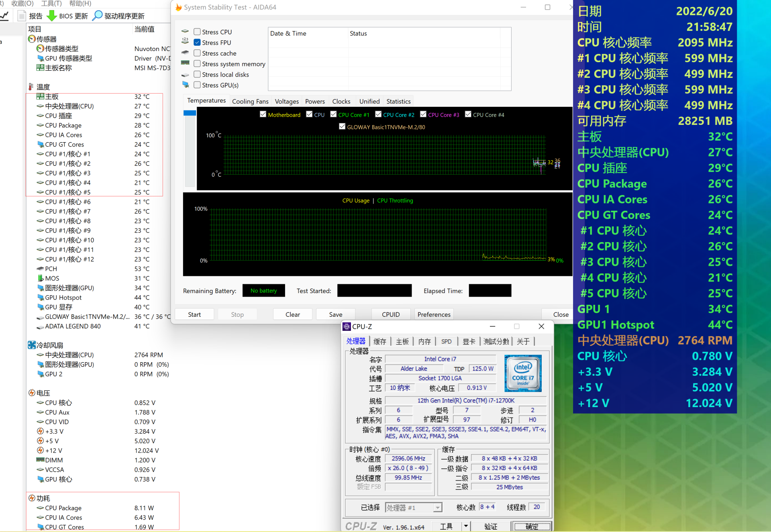Open the Preferences button

434,314
